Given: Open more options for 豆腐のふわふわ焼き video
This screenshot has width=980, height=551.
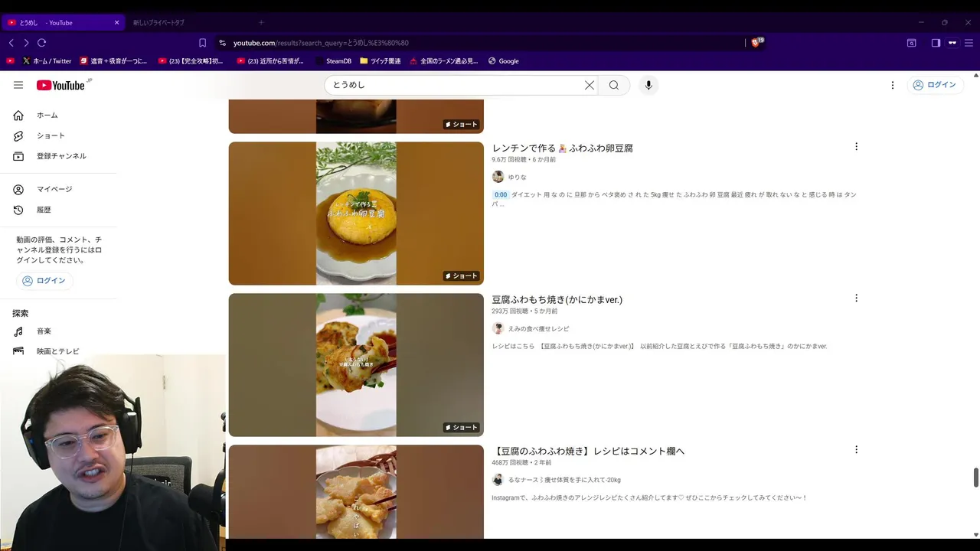Looking at the screenshot, I should tap(856, 449).
